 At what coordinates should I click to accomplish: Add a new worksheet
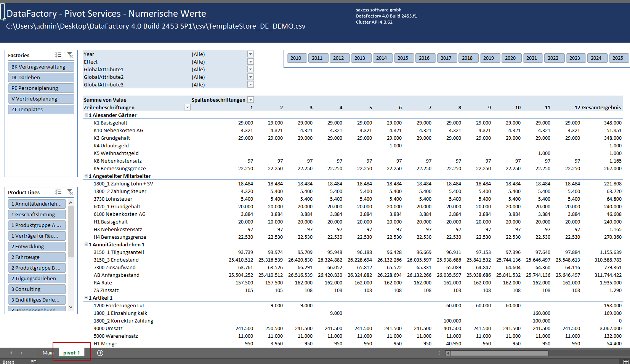tap(100, 353)
